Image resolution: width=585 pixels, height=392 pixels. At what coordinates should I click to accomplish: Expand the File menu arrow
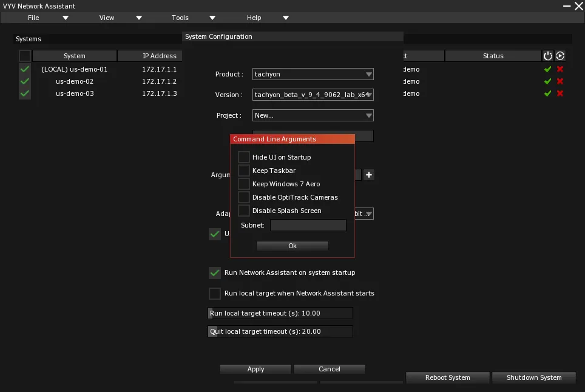(x=66, y=18)
